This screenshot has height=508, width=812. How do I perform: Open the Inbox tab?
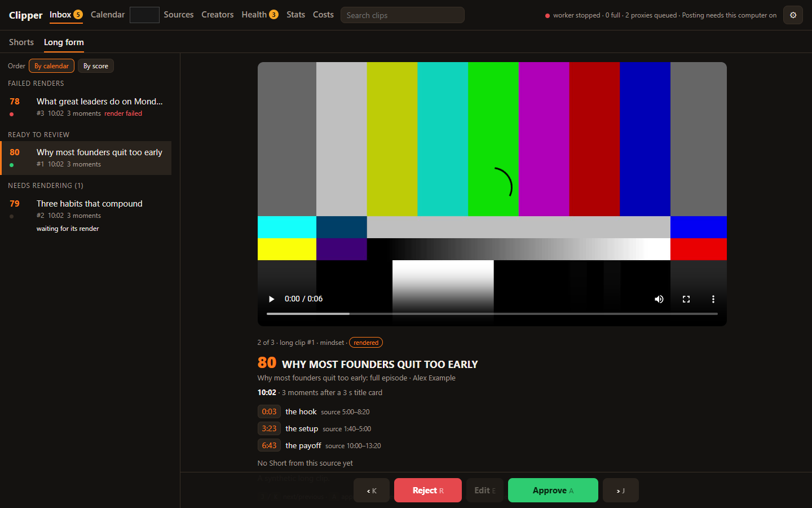[66, 15]
